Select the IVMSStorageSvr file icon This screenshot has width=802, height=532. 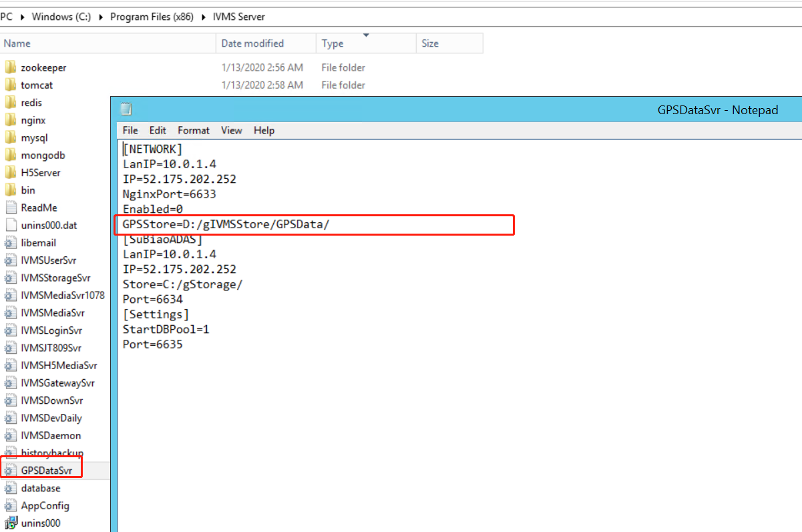point(10,278)
